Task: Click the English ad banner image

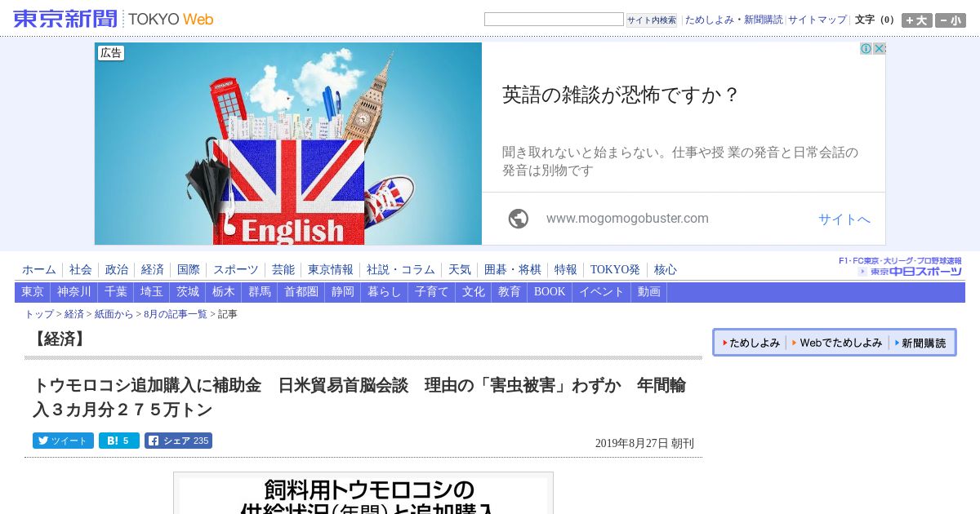Action: click(x=288, y=144)
